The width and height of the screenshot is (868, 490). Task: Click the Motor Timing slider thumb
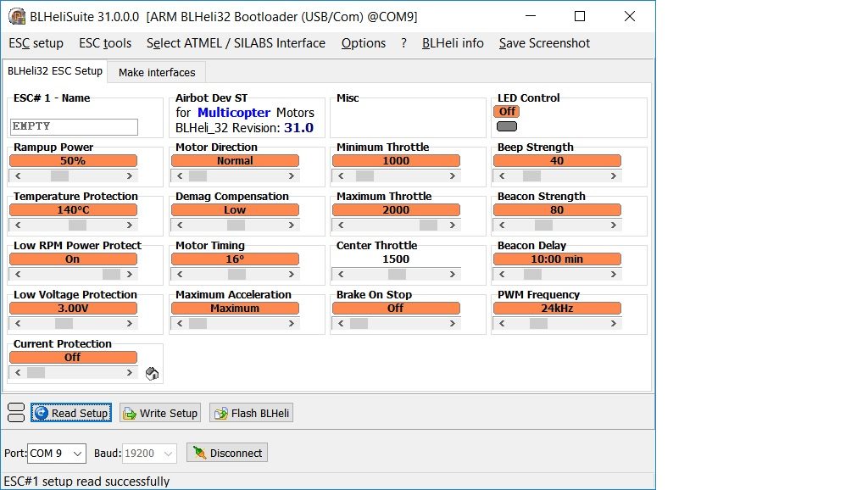click(237, 275)
